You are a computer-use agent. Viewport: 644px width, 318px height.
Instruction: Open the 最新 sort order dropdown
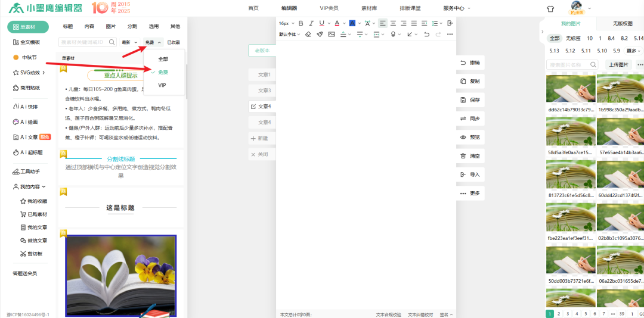pyautogui.click(x=129, y=42)
